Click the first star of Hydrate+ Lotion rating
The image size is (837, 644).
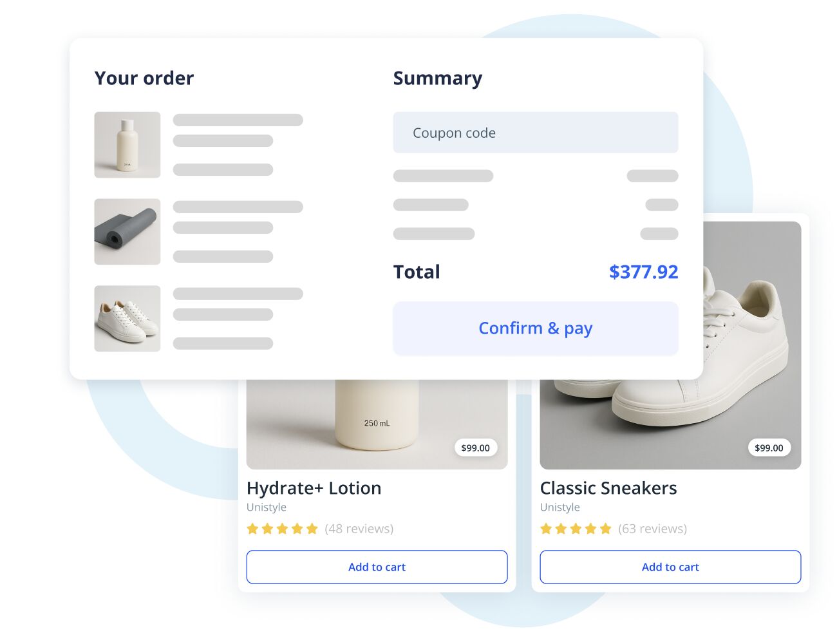click(x=252, y=529)
